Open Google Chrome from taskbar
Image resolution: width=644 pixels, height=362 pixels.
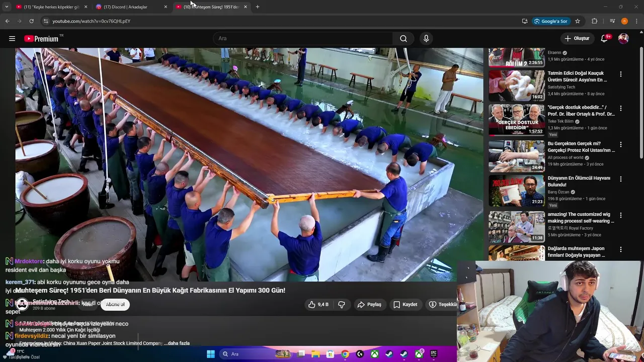point(345,354)
